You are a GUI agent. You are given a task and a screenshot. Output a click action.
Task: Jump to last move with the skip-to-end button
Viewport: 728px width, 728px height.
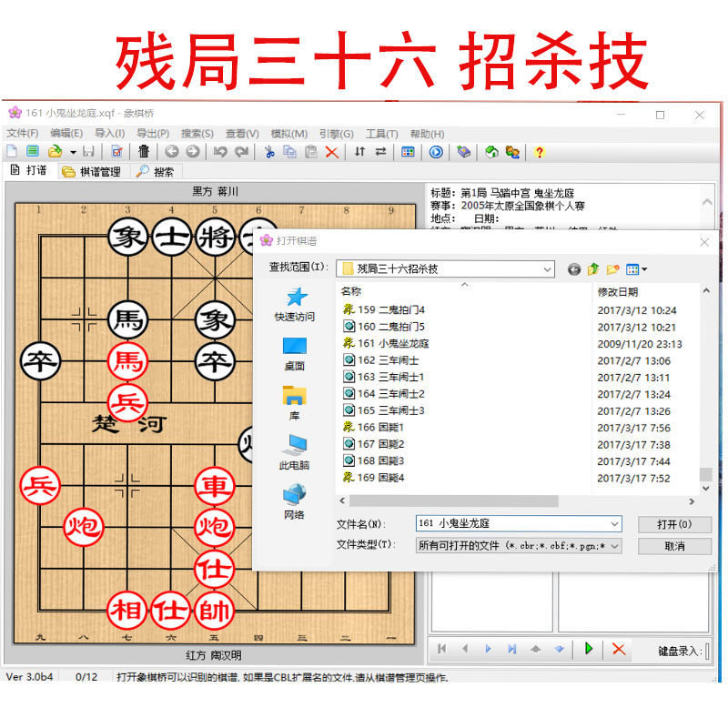click(511, 649)
